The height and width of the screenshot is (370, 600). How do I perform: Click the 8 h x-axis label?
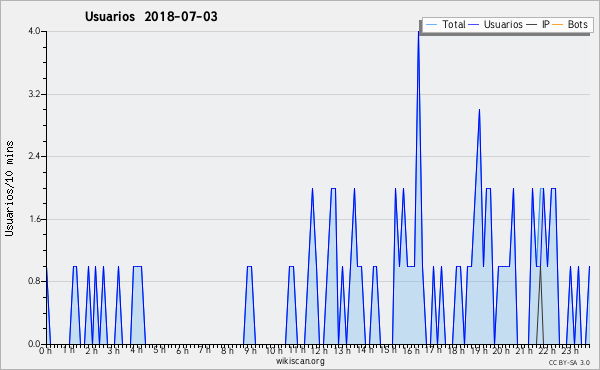(227, 350)
